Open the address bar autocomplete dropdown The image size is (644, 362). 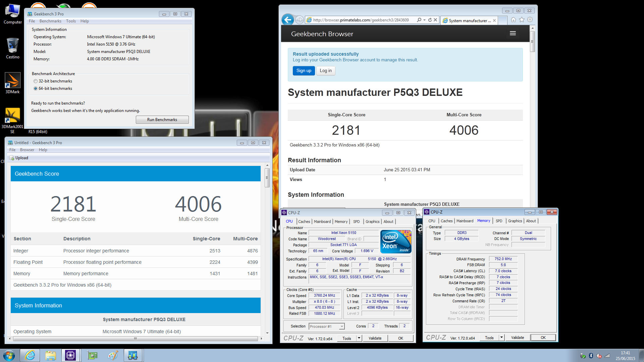(x=425, y=20)
